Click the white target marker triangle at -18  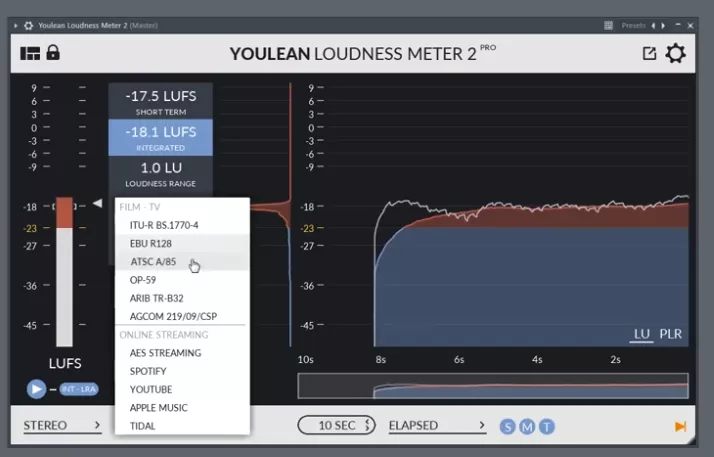pos(97,203)
